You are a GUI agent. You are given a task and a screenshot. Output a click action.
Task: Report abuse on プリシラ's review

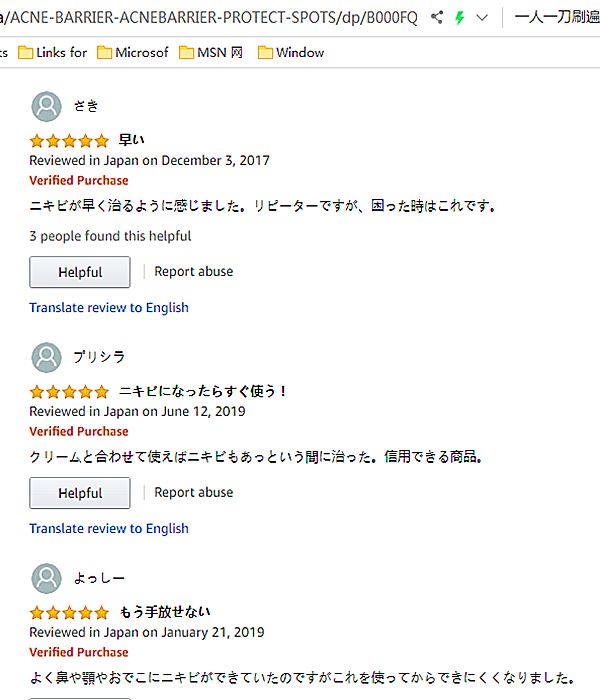click(x=194, y=492)
